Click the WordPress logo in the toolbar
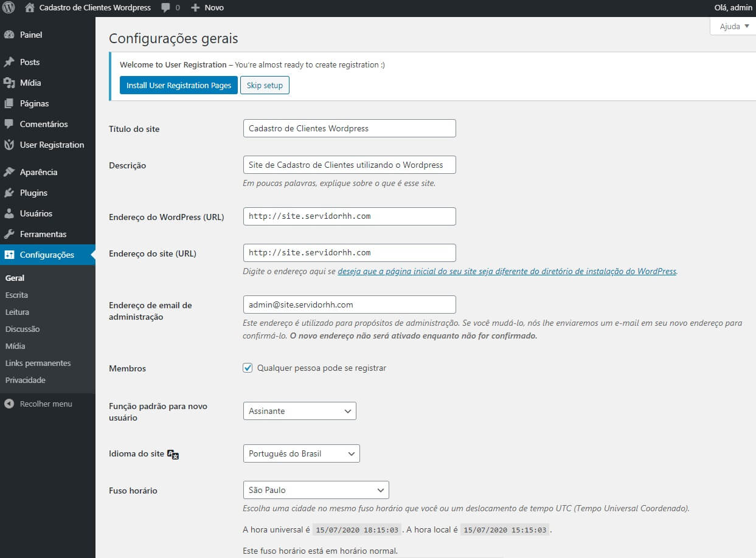756x558 pixels. [x=9, y=7]
